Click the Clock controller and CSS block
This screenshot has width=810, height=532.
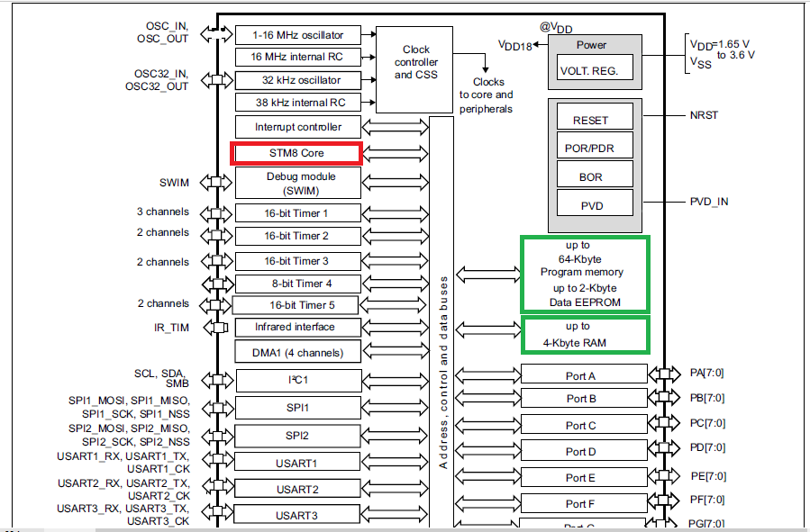(x=415, y=61)
